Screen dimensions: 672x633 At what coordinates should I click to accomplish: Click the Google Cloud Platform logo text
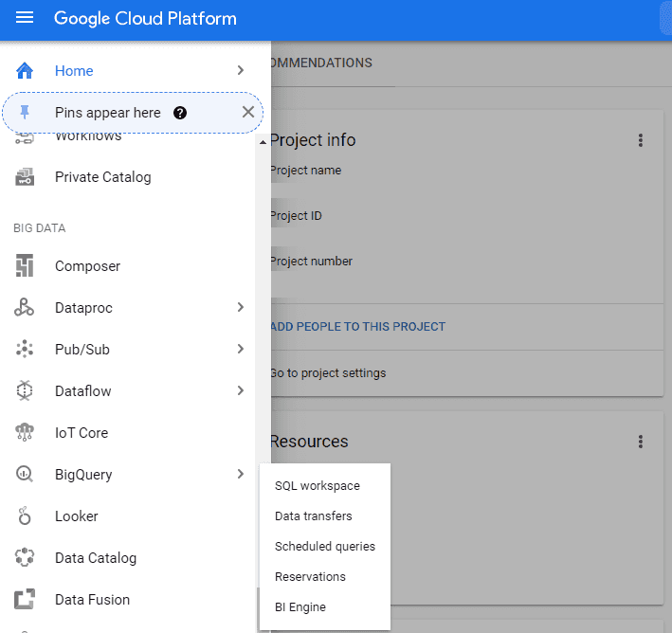point(145,18)
